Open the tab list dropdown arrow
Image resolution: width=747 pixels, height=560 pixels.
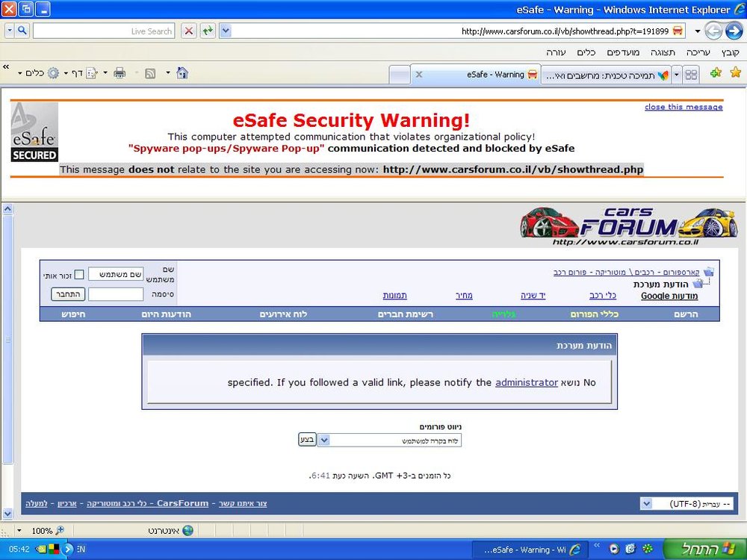[x=677, y=74]
